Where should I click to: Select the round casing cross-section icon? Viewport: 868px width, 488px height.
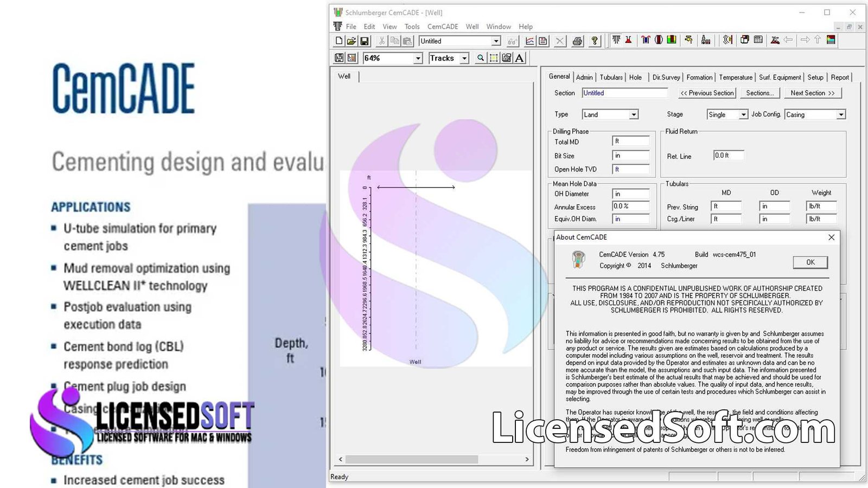[659, 40]
